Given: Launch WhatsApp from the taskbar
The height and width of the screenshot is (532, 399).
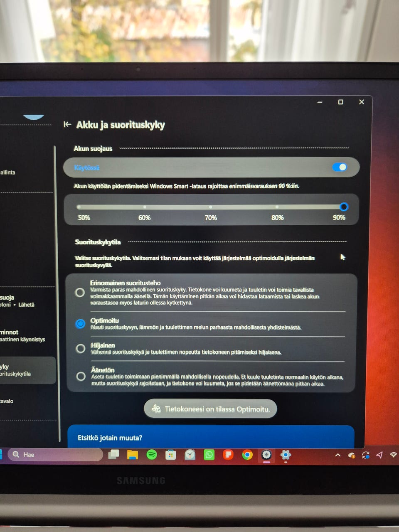Looking at the screenshot, I should click(x=209, y=455).
